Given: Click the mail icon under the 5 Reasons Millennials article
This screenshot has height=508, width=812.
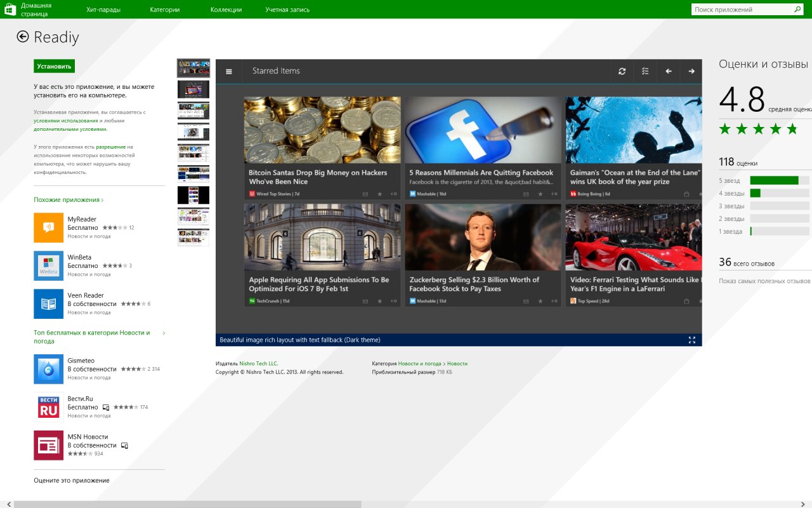Looking at the screenshot, I should 526,194.
